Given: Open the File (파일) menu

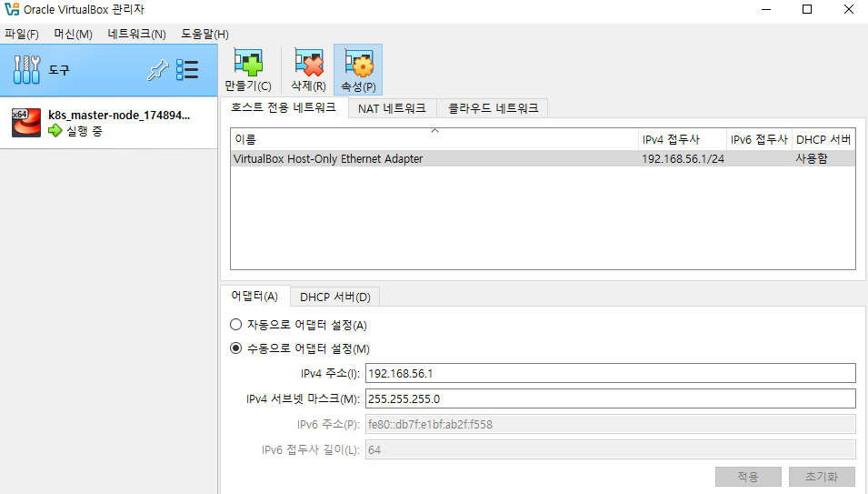Looking at the screenshot, I should pyautogui.click(x=22, y=35).
